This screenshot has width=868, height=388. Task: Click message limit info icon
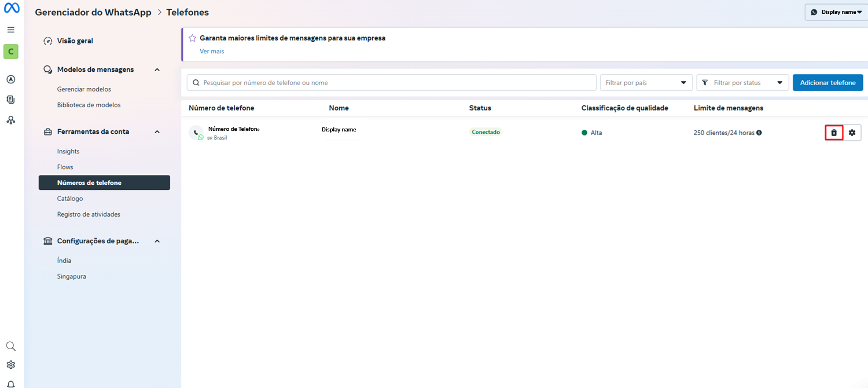(x=759, y=133)
